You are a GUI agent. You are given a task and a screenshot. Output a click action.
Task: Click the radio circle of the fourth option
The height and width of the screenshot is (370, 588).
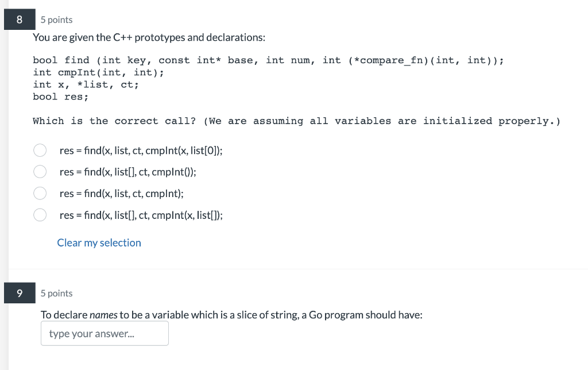(x=40, y=214)
